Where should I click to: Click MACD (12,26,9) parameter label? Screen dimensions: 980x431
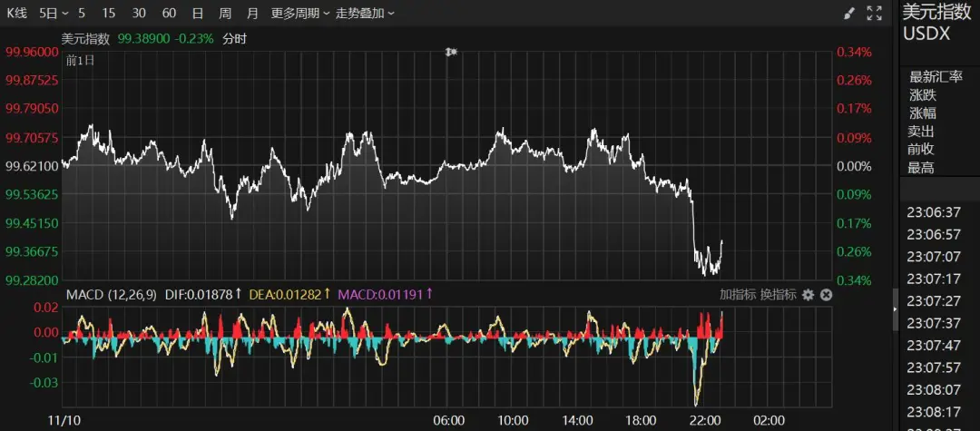pos(111,295)
